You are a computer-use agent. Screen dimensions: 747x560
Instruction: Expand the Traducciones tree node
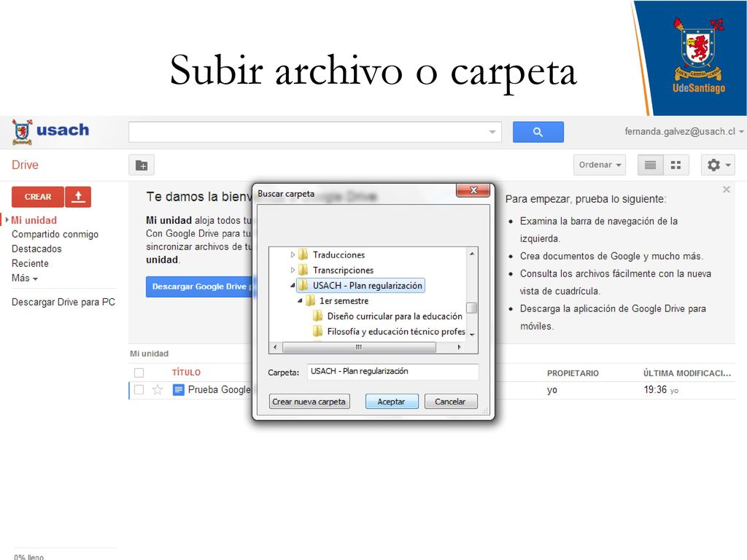[x=293, y=254]
